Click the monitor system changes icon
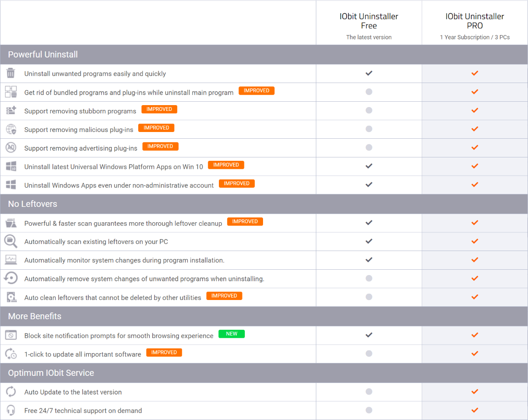Image resolution: width=528 pixels, height=420 pixels. click(x=11, y=260)
